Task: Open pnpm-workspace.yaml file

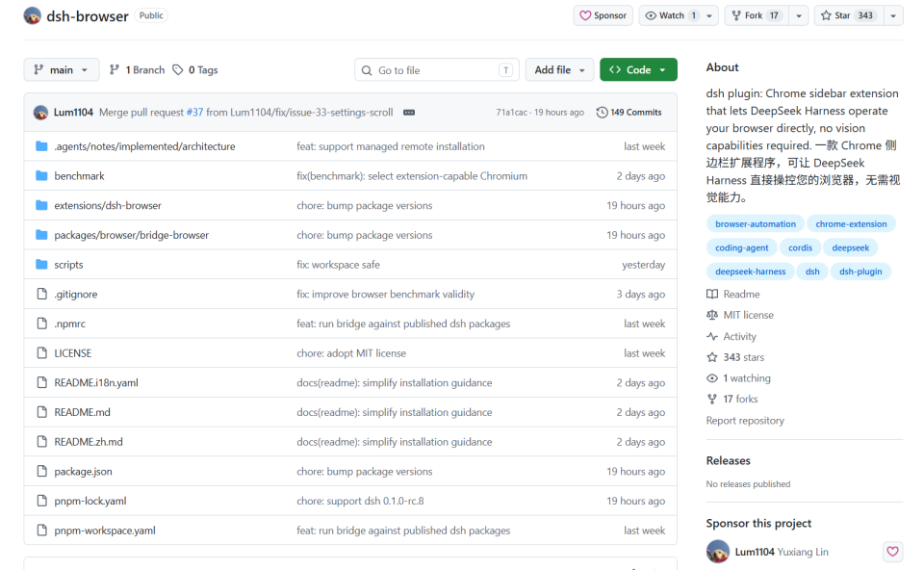Action: click(105, 531)
